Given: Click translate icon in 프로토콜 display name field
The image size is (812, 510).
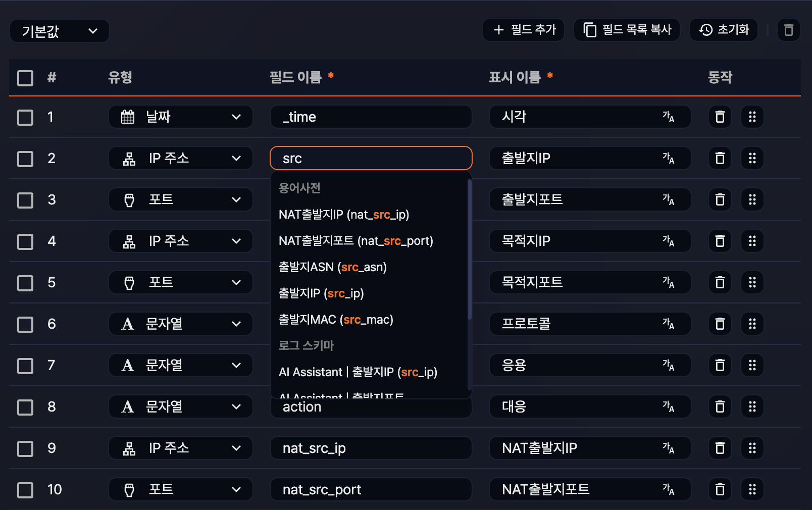Looking at the screenshot, I should pyautogui.click(x=668, y=324).
